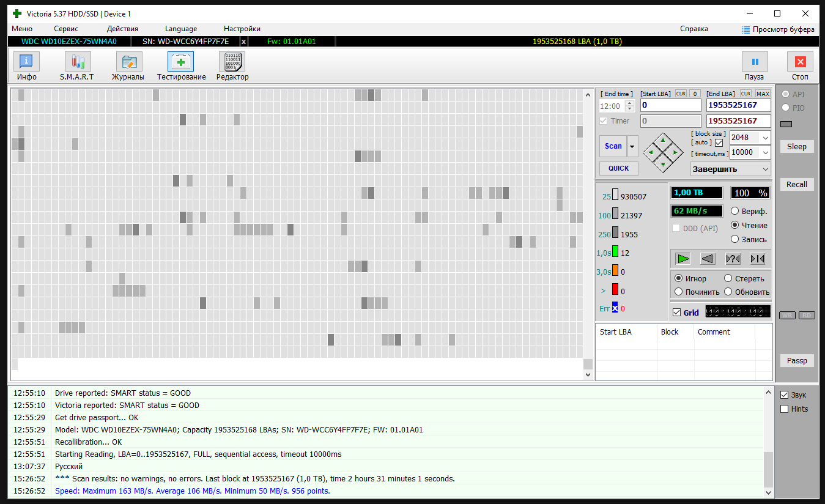825x504 pixels.
Task: Open the timeout 10000 dropdown
Action: 765,152
